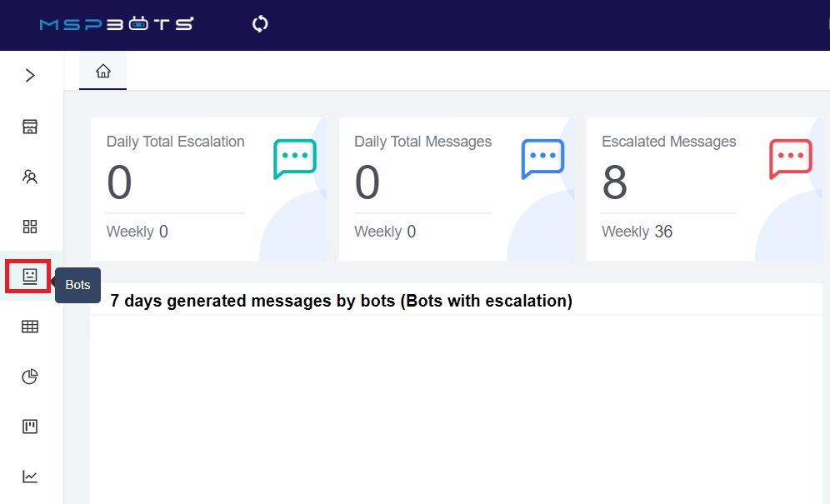Click the 7 days generated messages heading
Image resolution: width=830 pixels, height=504 pixels.
tap(341, 301)
